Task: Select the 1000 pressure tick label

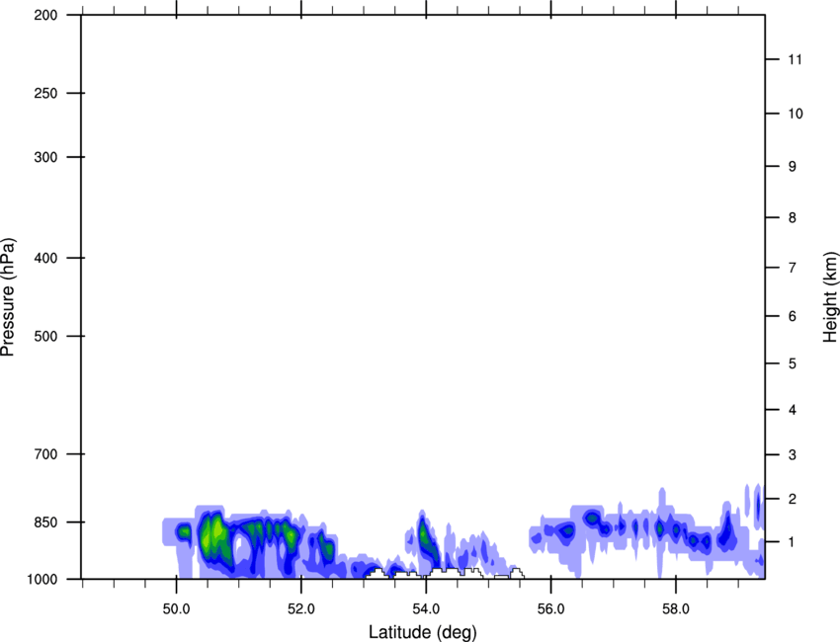Action: [42, 579]
